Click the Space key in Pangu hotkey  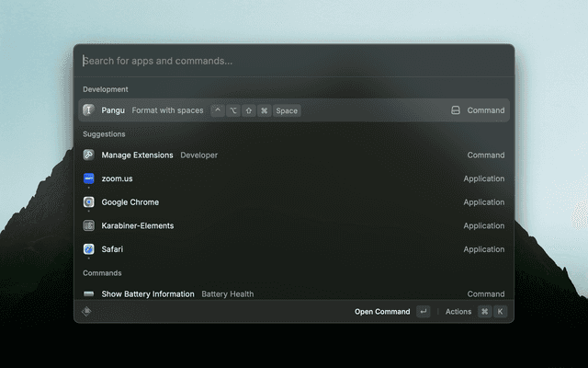tap(287, 110)
